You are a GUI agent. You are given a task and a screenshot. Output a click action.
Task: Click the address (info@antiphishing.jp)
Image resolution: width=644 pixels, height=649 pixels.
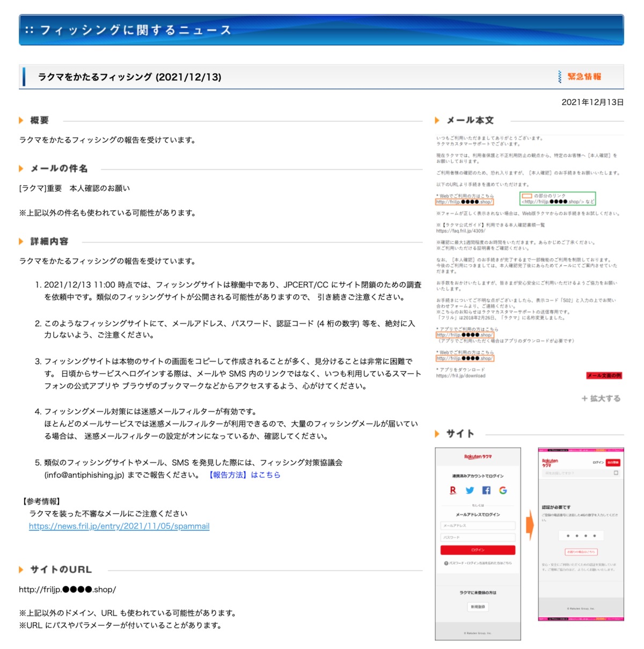[x=84, y=475]
